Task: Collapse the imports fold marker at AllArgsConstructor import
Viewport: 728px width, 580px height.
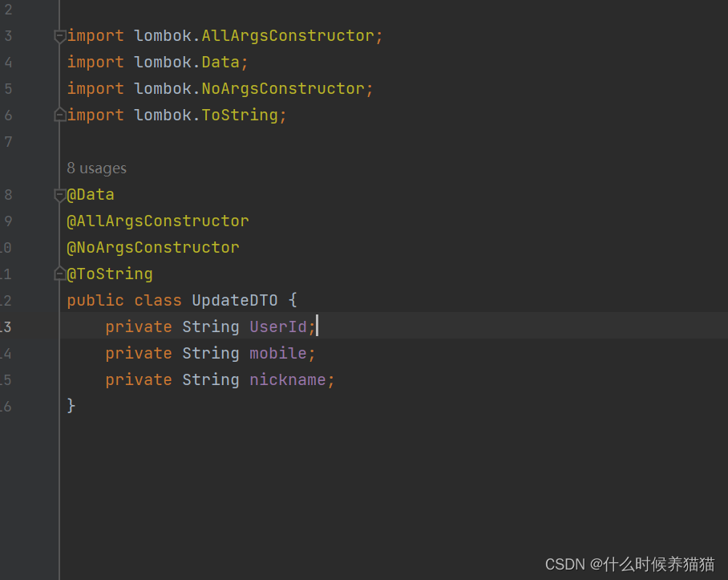Action: click(x=59, y=36)
